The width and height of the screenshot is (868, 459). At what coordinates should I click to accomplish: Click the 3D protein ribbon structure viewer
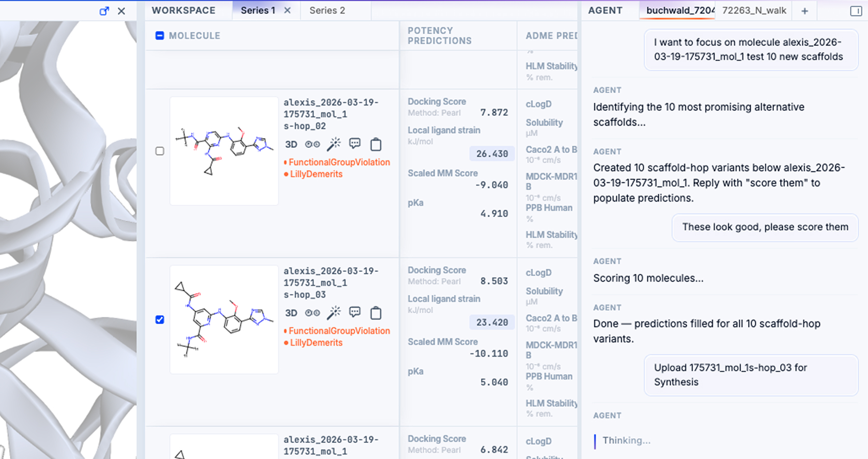click(68, 240)
